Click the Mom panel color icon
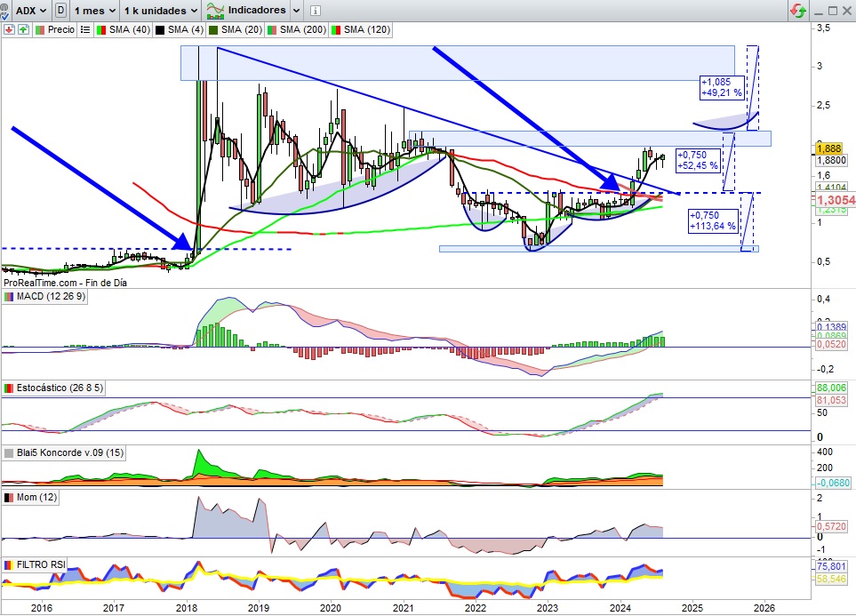Screen dimensions: 856x616 pyautogui.click(x=9, y=497)
